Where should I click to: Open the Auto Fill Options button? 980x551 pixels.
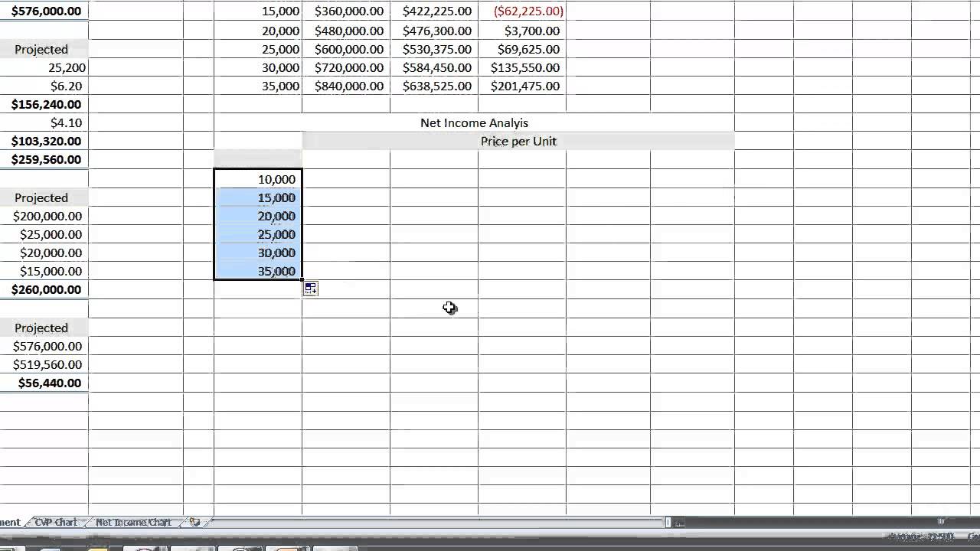[310, 289]
